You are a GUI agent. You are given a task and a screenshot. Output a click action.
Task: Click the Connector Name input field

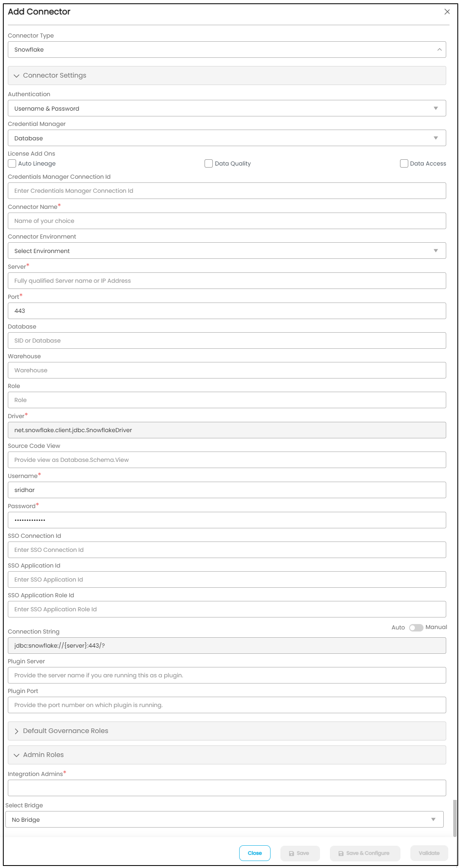click(227, 221)
